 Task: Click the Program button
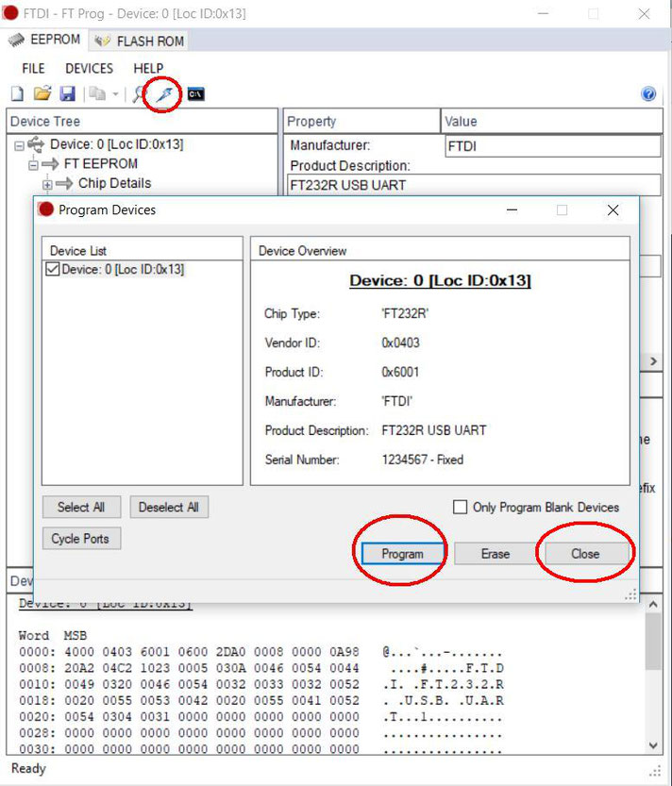coord(403,554)
